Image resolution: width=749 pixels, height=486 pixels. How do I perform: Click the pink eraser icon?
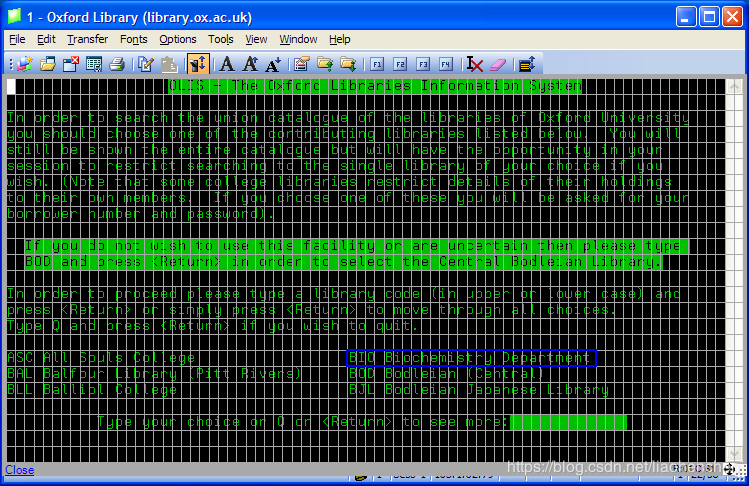498,64
